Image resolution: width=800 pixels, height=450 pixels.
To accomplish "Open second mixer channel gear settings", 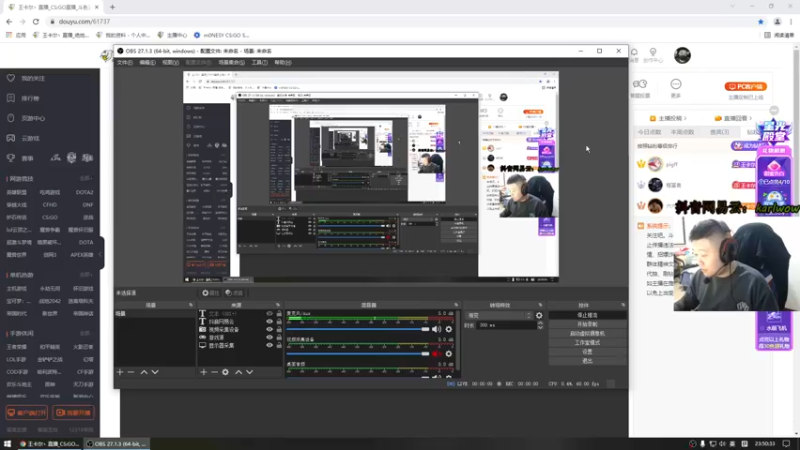I will (x=448, y=354).
